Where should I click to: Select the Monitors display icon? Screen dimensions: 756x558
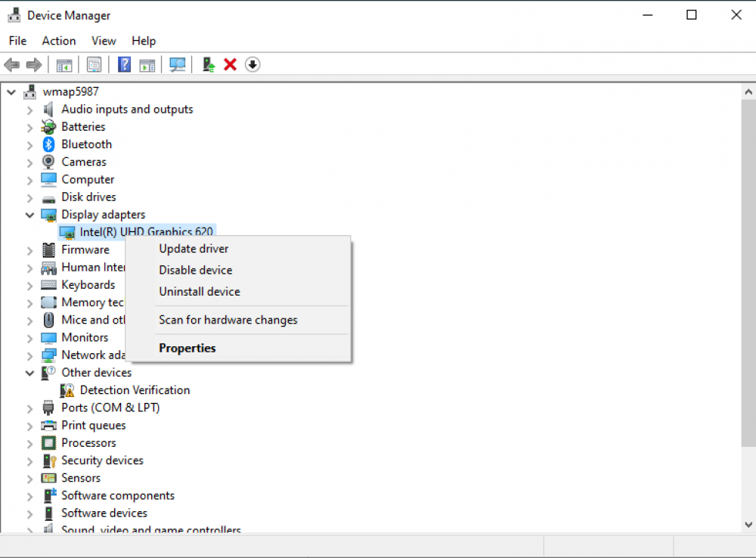point(48,337)
